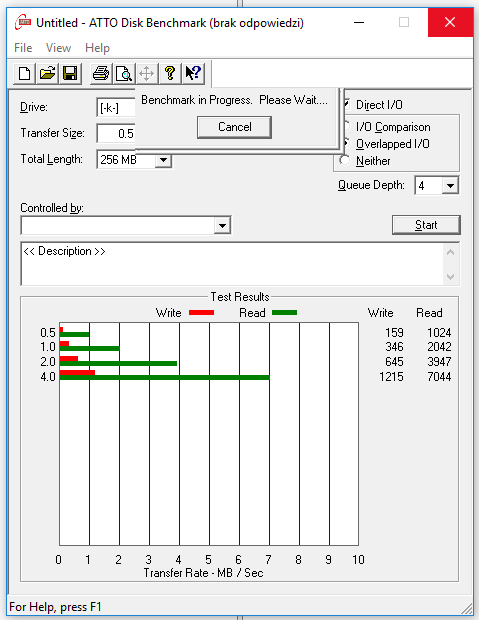The height and width of the screenshot is (620, 479).
Task: Activate the context help arrow-question icon
Action: [x=193, y=74]
